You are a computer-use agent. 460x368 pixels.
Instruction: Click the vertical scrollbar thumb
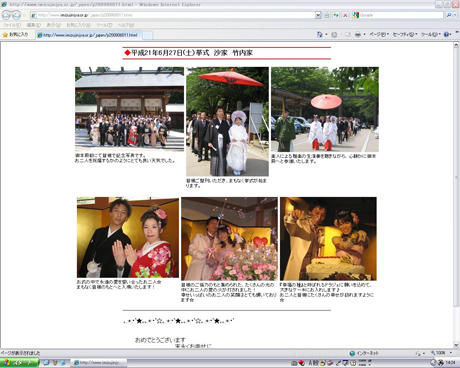(x=456, y=177)
